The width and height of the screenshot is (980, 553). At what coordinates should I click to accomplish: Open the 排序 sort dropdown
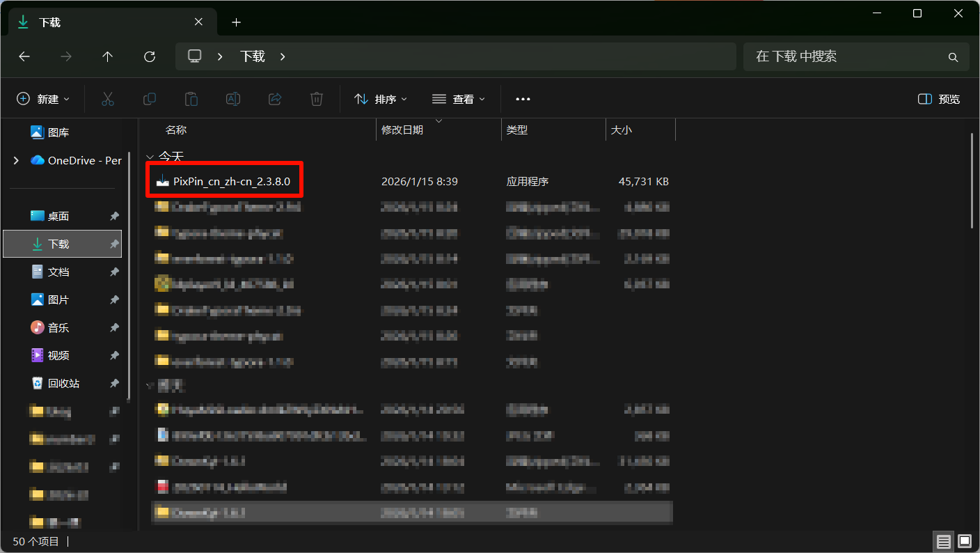(x=381, y=99)
